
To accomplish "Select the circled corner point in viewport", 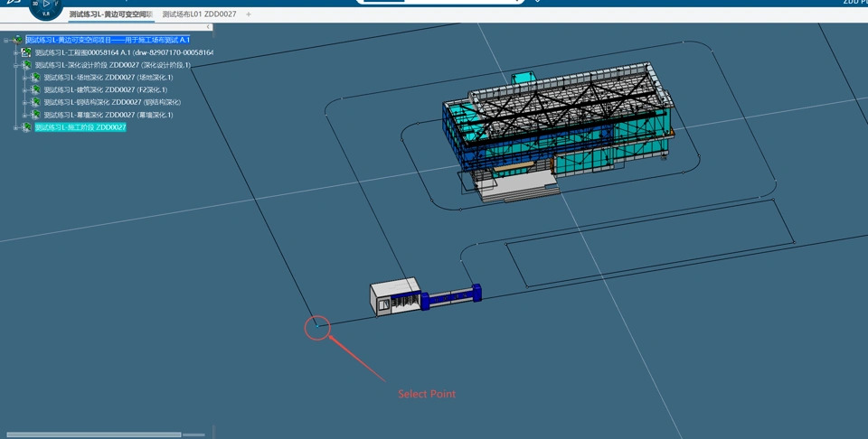I will [316, 326].
